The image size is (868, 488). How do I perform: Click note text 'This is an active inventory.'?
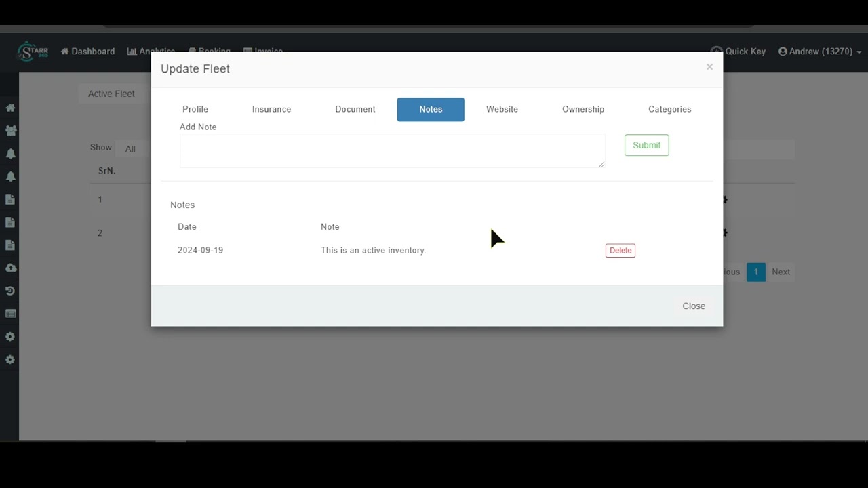(373, 251)
